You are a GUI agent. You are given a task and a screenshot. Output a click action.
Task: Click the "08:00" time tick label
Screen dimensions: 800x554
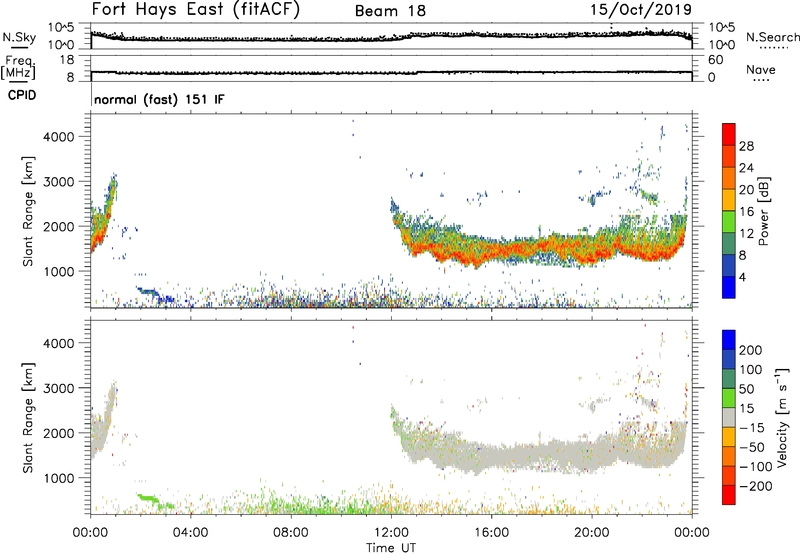(x=290, y=533)
